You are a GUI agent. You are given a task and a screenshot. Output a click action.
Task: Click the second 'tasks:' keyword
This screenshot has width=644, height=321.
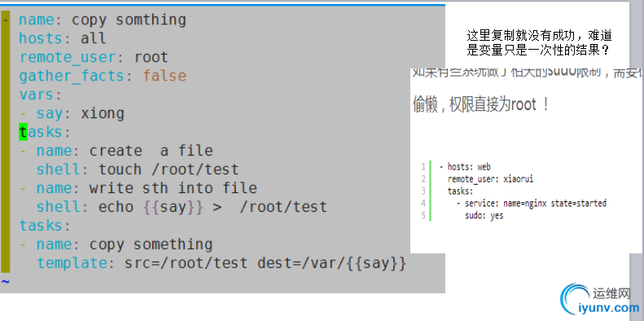coord(45,226)
